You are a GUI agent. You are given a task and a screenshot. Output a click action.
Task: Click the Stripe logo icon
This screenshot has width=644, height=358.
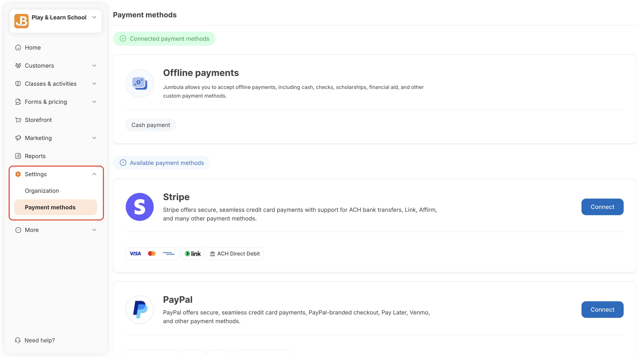point(140,207)
